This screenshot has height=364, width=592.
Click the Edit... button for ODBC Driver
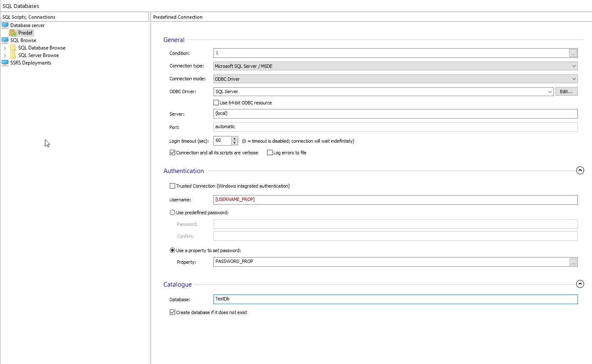pos(566,92)
